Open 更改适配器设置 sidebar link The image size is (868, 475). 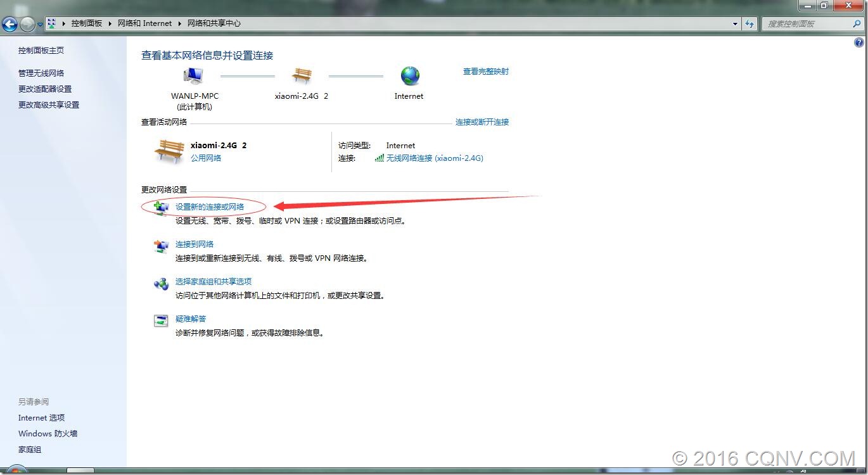(45, 89)
